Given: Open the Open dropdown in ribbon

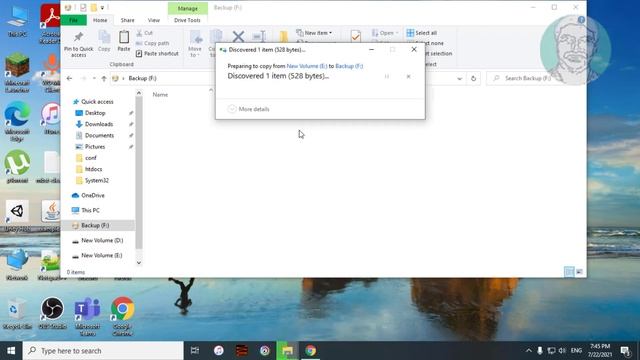Looking at the screenshot, I should pos(385,33).
